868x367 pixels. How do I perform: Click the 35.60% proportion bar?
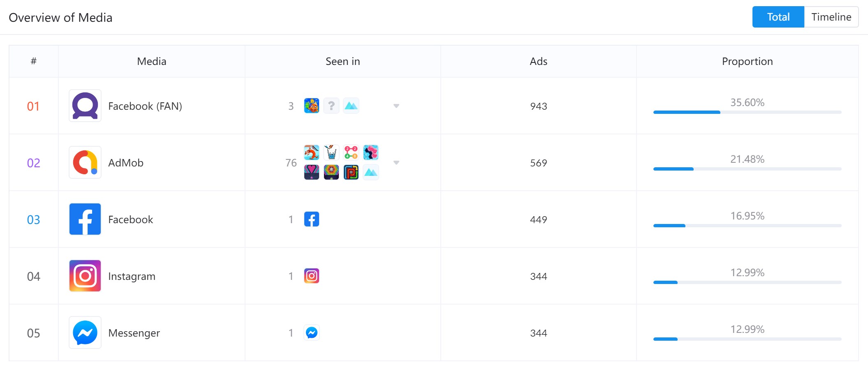coord(748,112)
